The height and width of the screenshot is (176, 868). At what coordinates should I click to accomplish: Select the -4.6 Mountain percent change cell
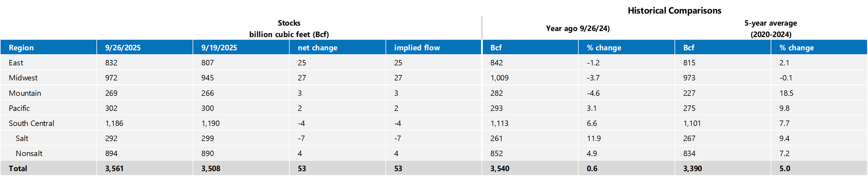point(593,93)
